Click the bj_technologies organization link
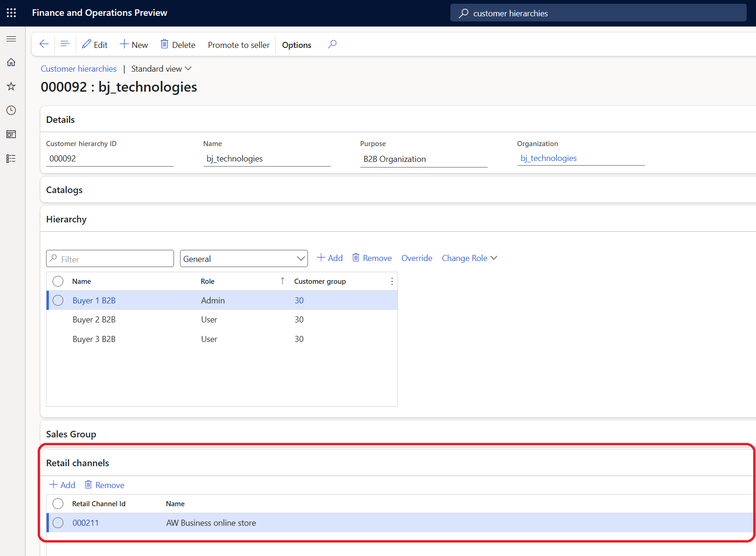Image resolution: width=756 pixels, height=556 pixels. [549, 158]
